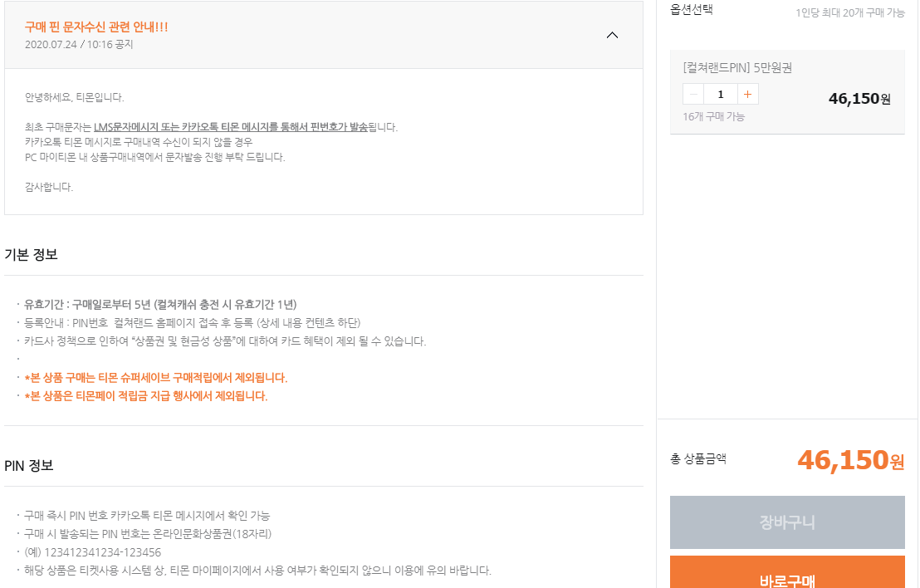920x588 pixels.
Task: Decrease quantity with the minus button
Action: (x=693, y=94)
